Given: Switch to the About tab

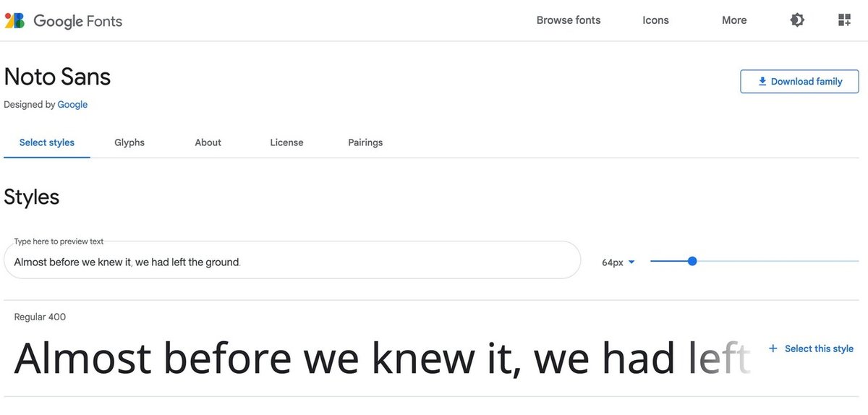Looking at the screenshot, I should (x=208, y=142).
